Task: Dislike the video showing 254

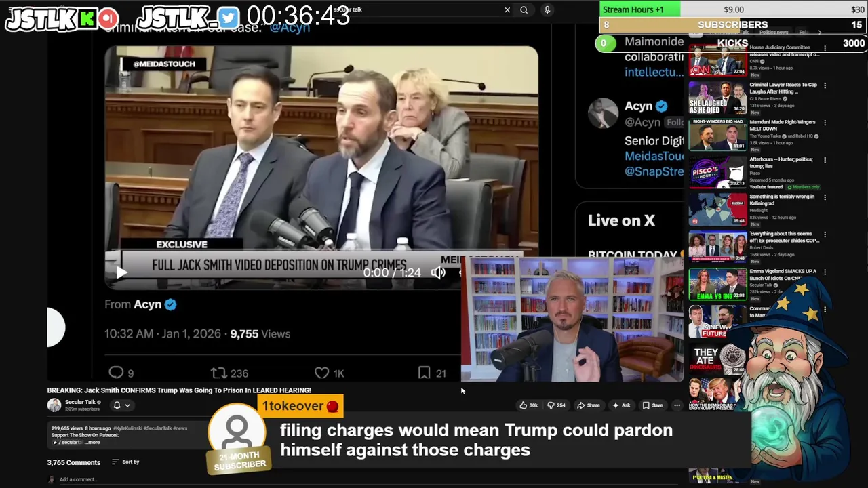Action: tap(556, 405)
